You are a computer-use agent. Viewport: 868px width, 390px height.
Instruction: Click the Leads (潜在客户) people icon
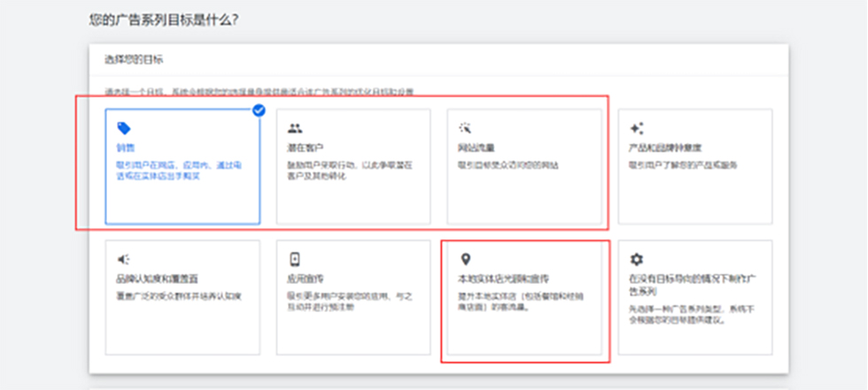(295, 129)
